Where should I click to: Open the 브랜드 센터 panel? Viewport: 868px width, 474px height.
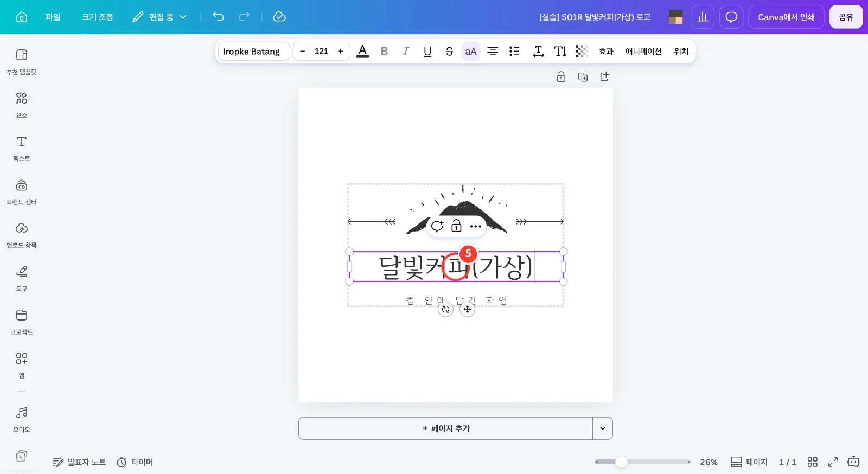coord(22,192)
